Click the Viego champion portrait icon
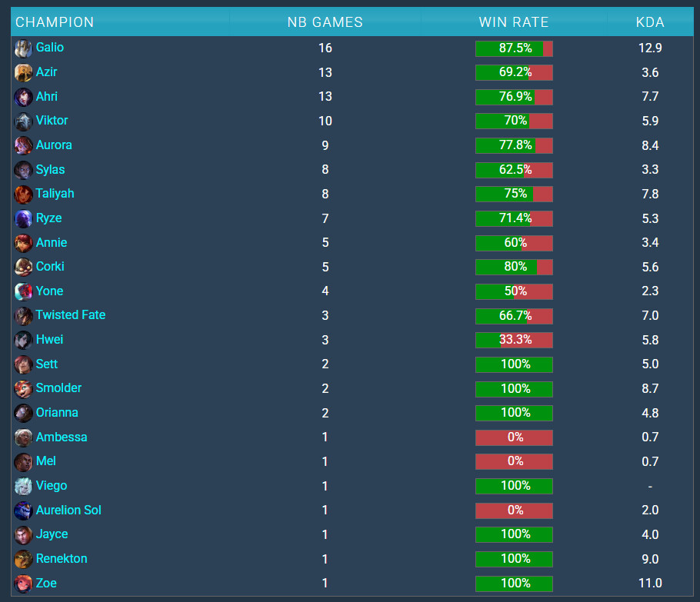This screenshot has height=602, width=700. (x=23, y=486)
